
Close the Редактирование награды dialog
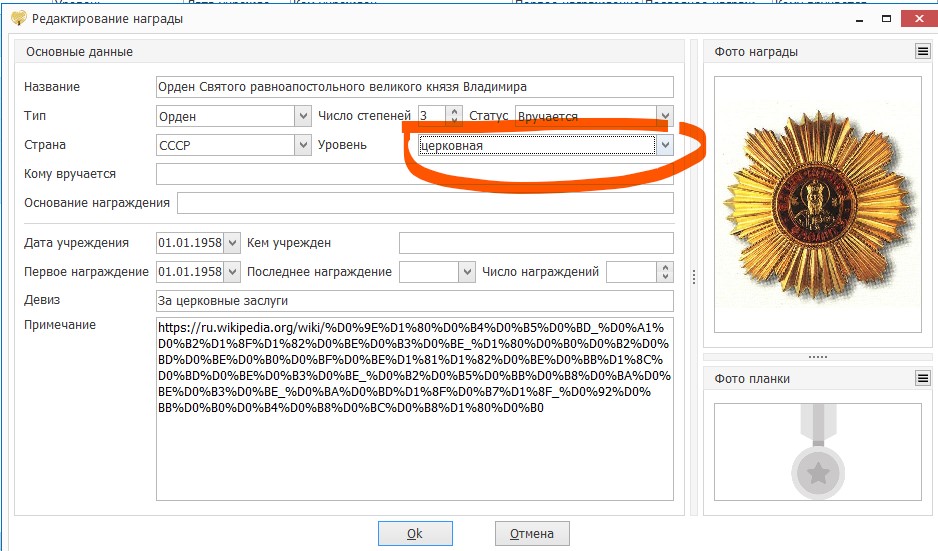[x=919, y=19]
